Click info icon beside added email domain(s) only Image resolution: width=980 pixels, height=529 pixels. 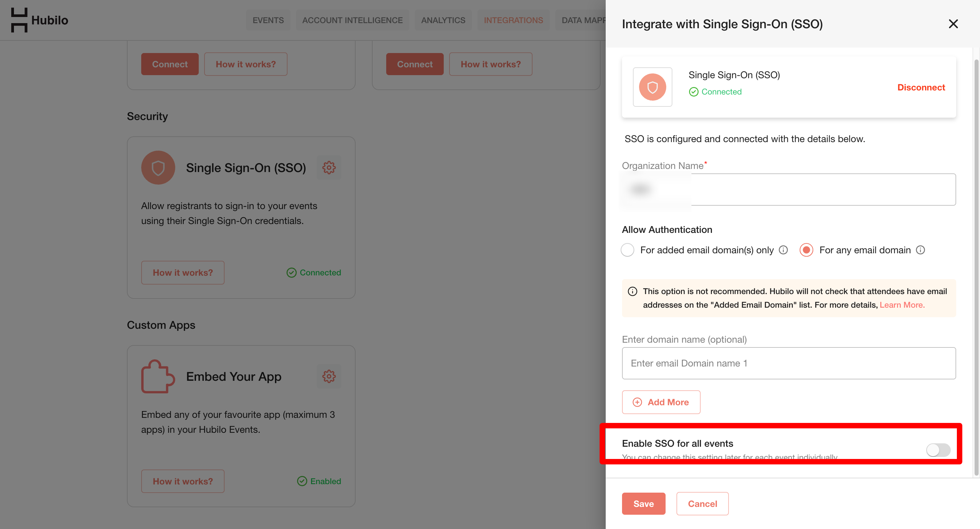783,250
